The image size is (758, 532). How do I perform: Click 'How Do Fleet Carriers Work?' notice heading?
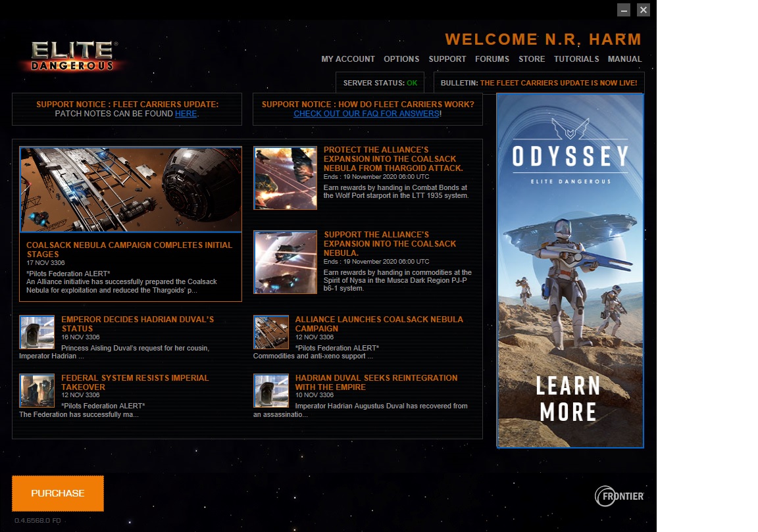click(x=368, y=105)
